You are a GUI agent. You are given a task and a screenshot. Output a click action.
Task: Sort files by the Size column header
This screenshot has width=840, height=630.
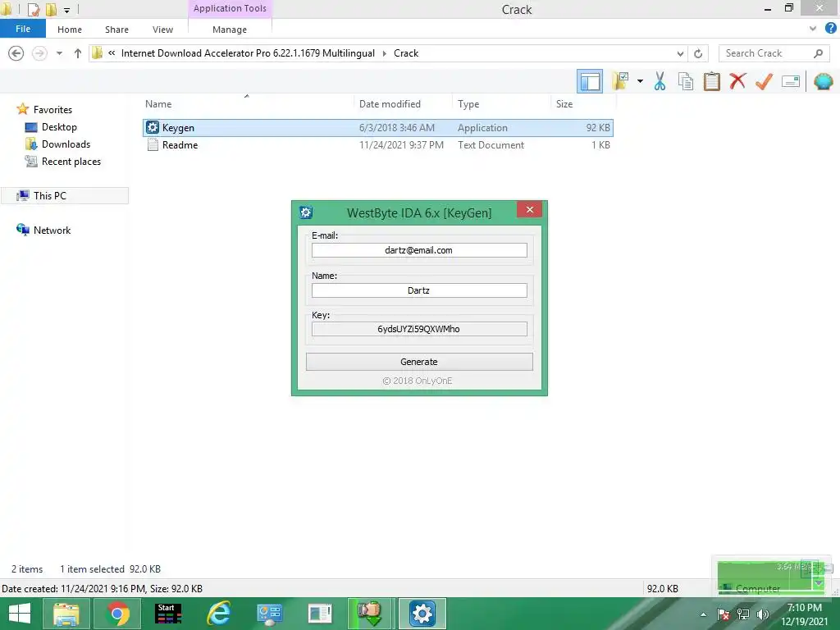564,104
